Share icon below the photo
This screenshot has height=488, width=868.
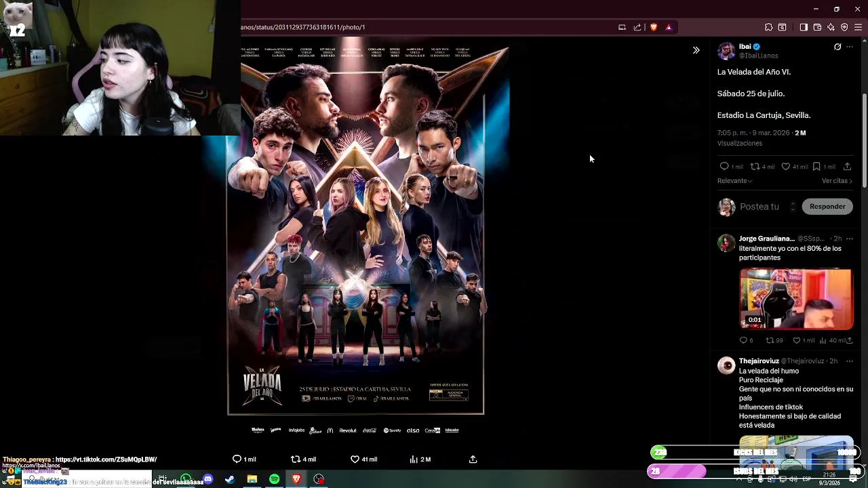coord(473,459)
